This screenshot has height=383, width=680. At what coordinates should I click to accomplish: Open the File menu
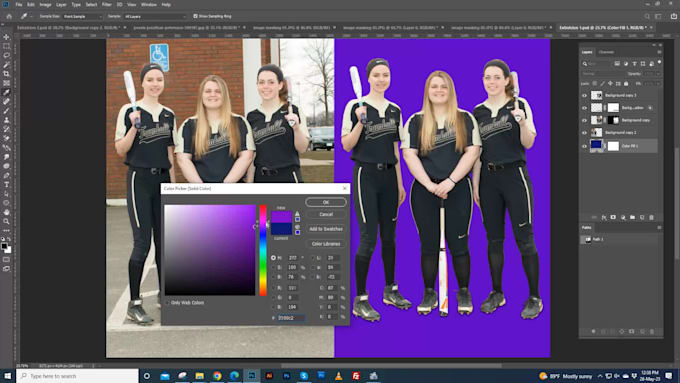click(x=19, y=4)
